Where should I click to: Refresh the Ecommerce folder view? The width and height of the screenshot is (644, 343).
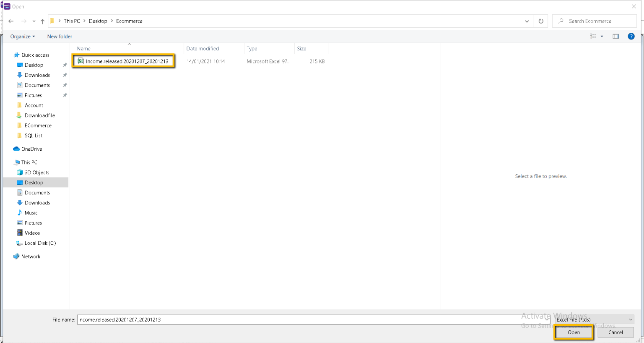(x=541, y=21)
